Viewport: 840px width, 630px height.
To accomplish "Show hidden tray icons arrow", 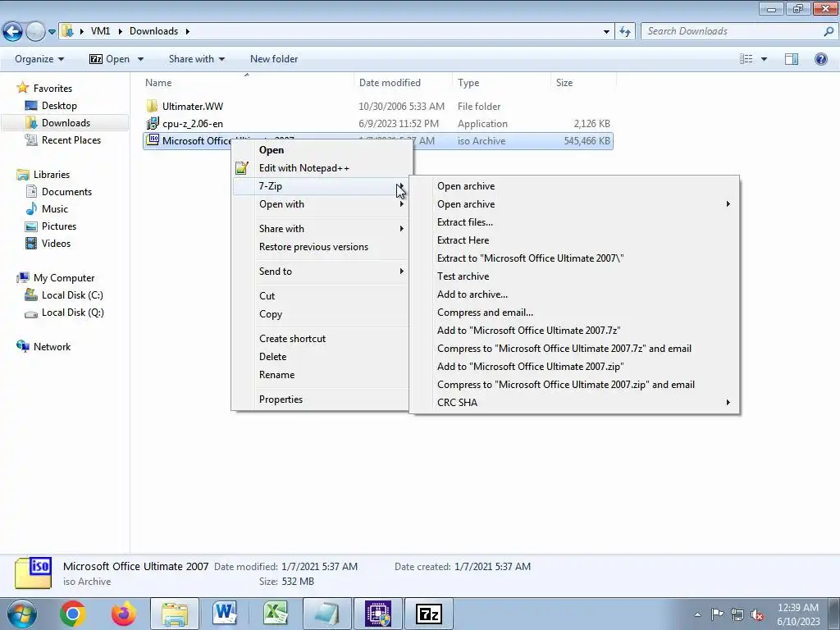I will coord(697,614).
